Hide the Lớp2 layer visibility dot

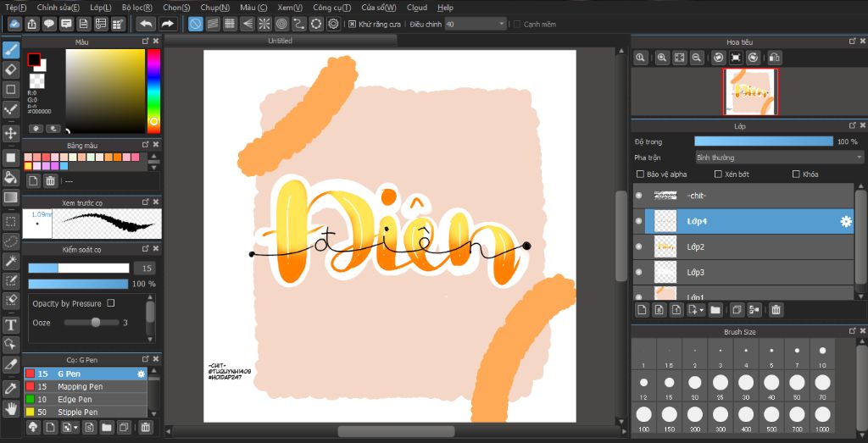coord(639,246)
